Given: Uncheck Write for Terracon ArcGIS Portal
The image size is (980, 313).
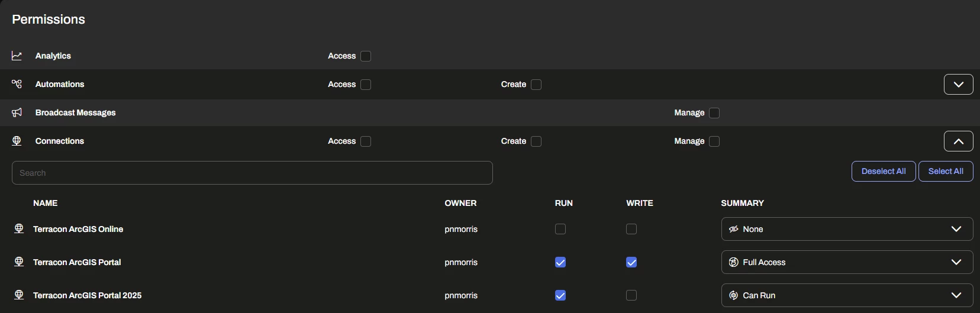Looking at the screenshot, I should click(x=631, y=262).
